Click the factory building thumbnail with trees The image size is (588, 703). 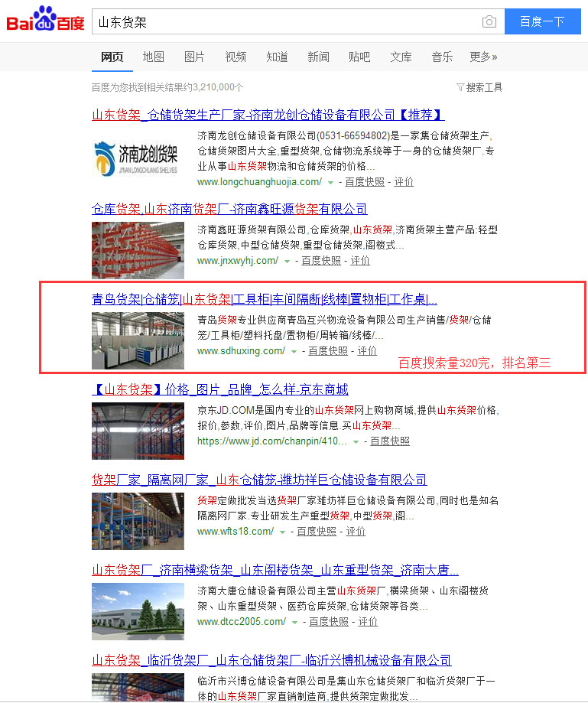pyautogui.click(x=138, y=611)
